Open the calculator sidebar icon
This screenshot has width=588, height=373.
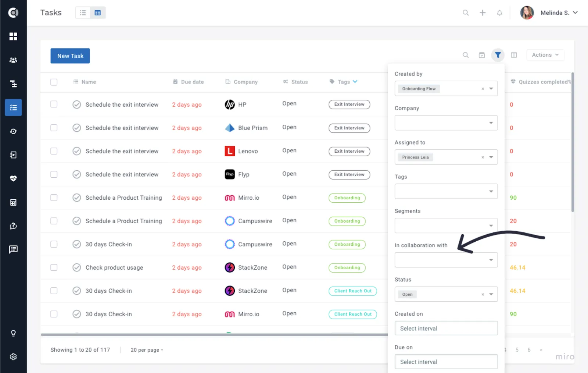[13, 202]
